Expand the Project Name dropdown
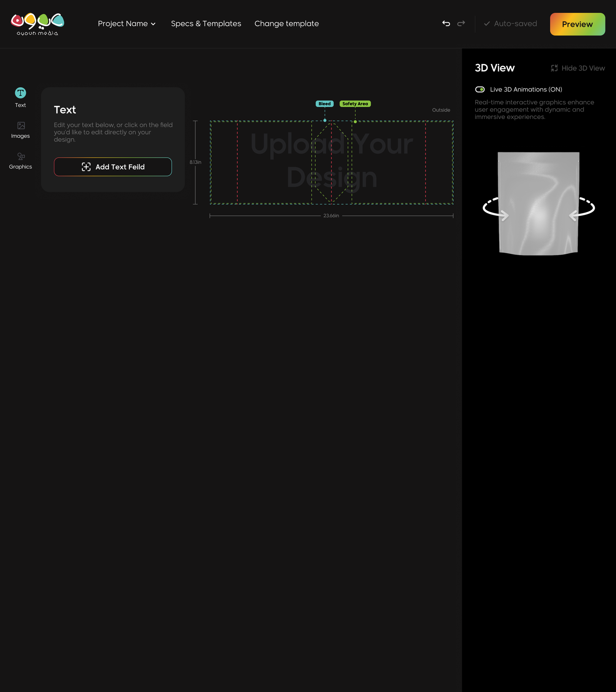 127,24
